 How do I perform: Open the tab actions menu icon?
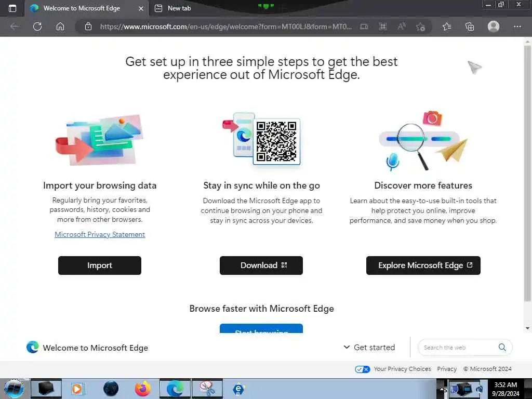point(12,8)
